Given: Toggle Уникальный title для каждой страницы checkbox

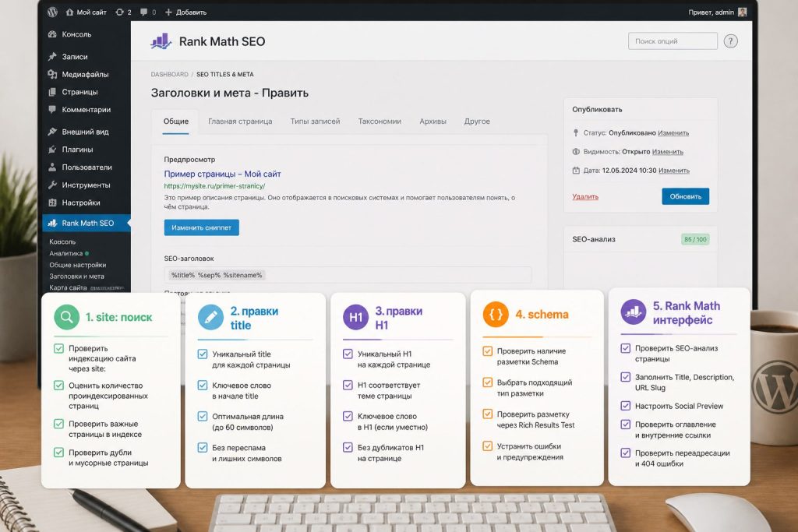Looking at the screenshot, I should pyautogui.click(x=203, y=354).
